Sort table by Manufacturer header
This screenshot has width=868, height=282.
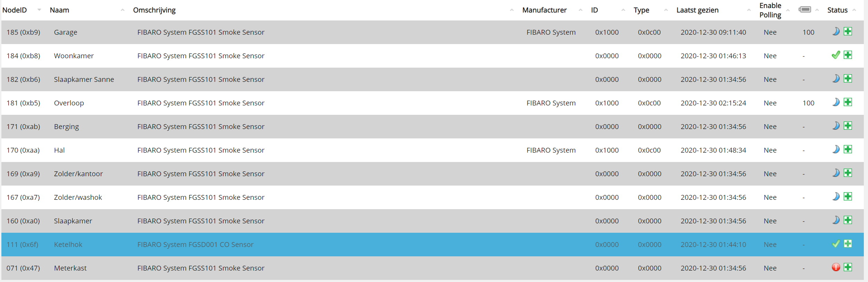[x=544, y=10]
